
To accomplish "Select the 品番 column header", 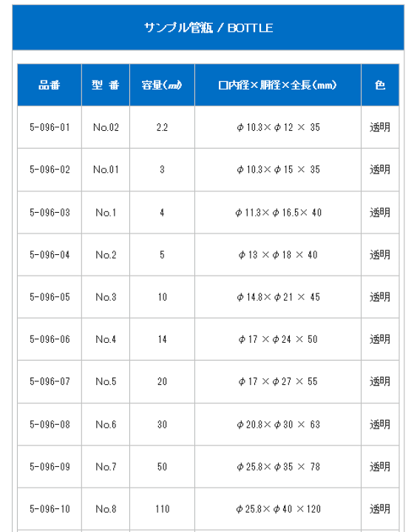I will (50, 85).
